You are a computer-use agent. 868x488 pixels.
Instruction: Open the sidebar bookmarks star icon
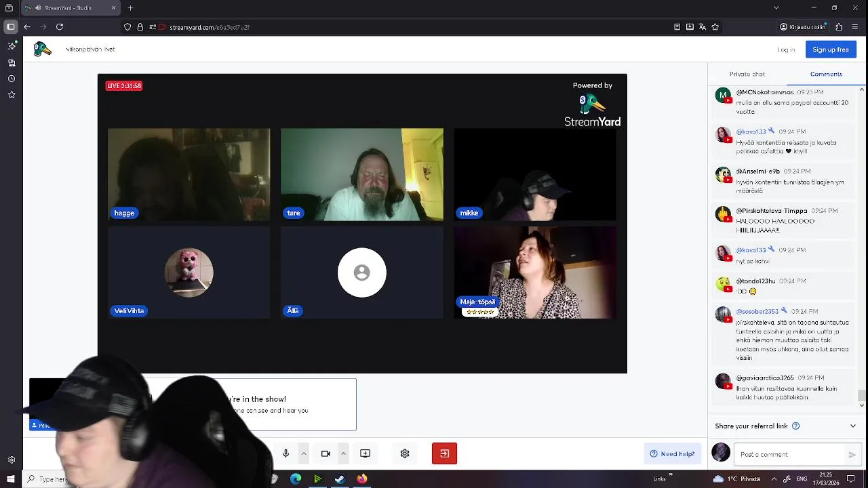click(x=12, y=95)
